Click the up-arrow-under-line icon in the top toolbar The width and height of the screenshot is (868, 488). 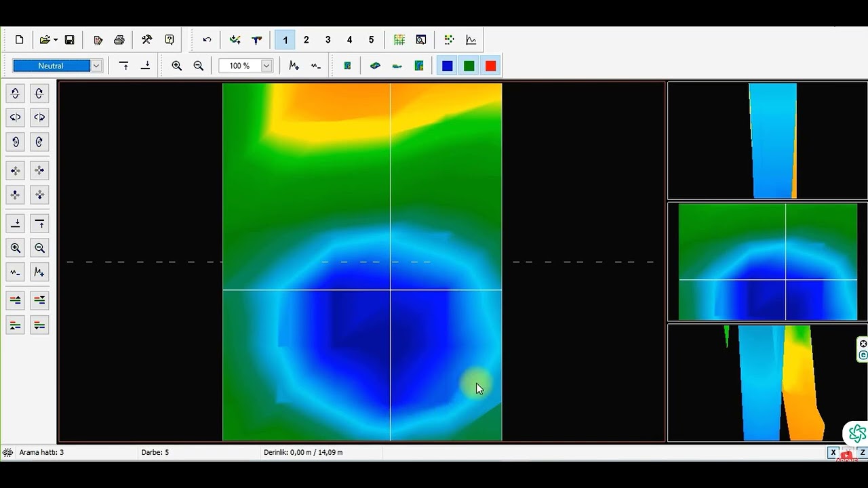click(124, 66)
